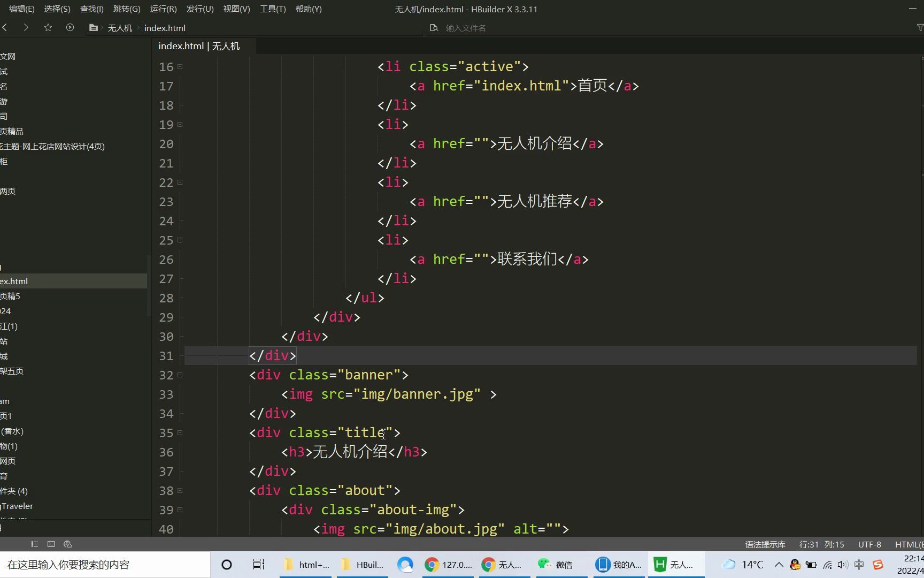Collapse the about div fold on line 38
This screenshot has height=578, width=924.
(x=180, y=491)
